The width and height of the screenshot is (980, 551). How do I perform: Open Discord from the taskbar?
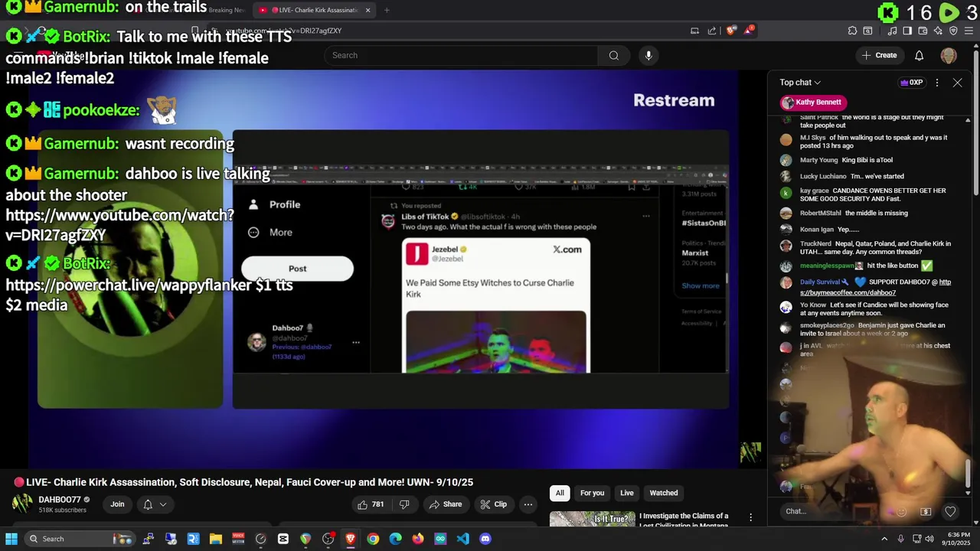(485, 539)
